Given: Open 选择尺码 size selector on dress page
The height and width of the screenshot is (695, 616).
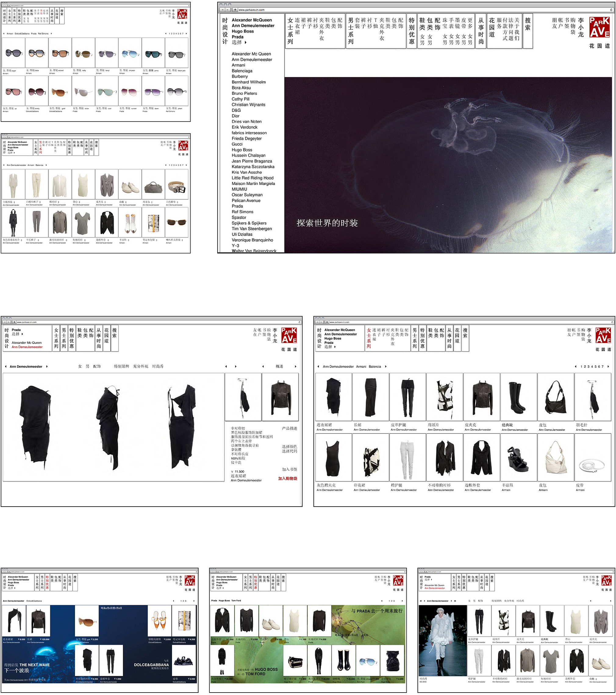Looking at the screenshot, I should point(289,451).
